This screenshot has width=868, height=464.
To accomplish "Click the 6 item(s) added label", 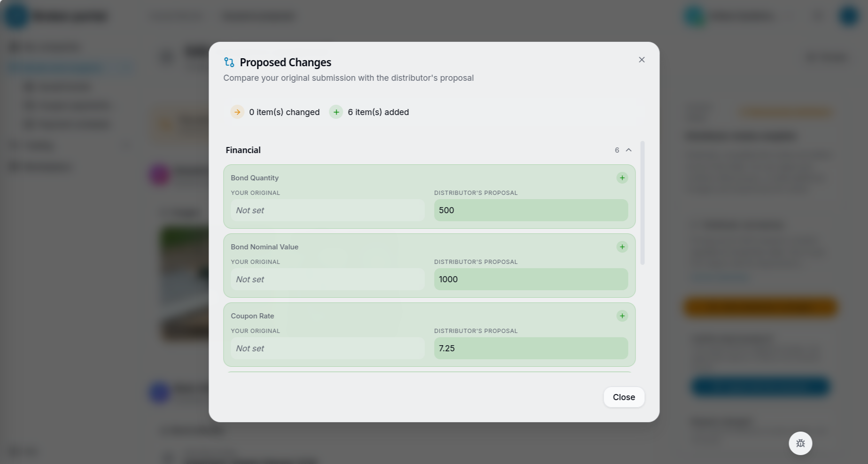I will point(378,112).
